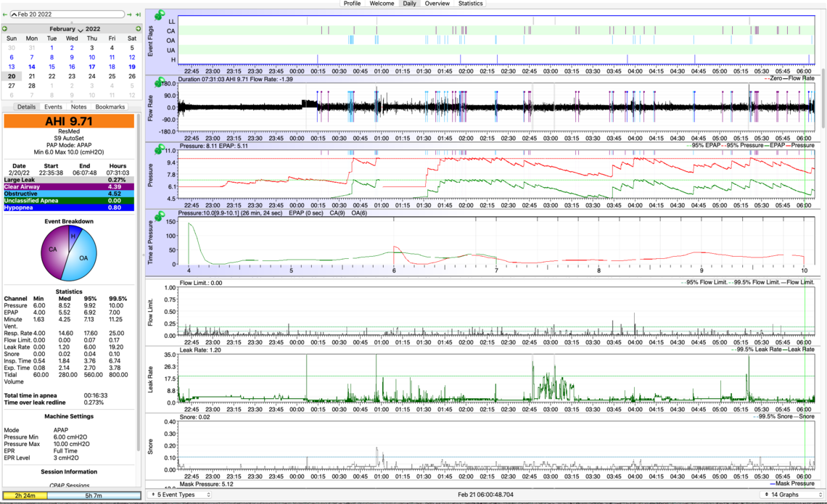Viewport: 827px width, 504px height.
Task: Click the 95% EPAP legend entry
Action: [704, 146]
